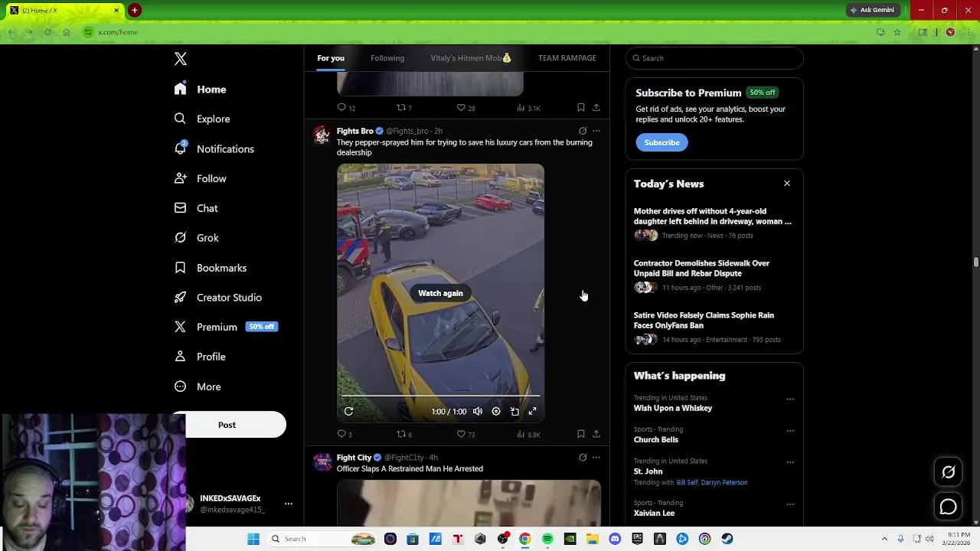
Task: Open more options on Fight City post
Action: pos(596,458)
